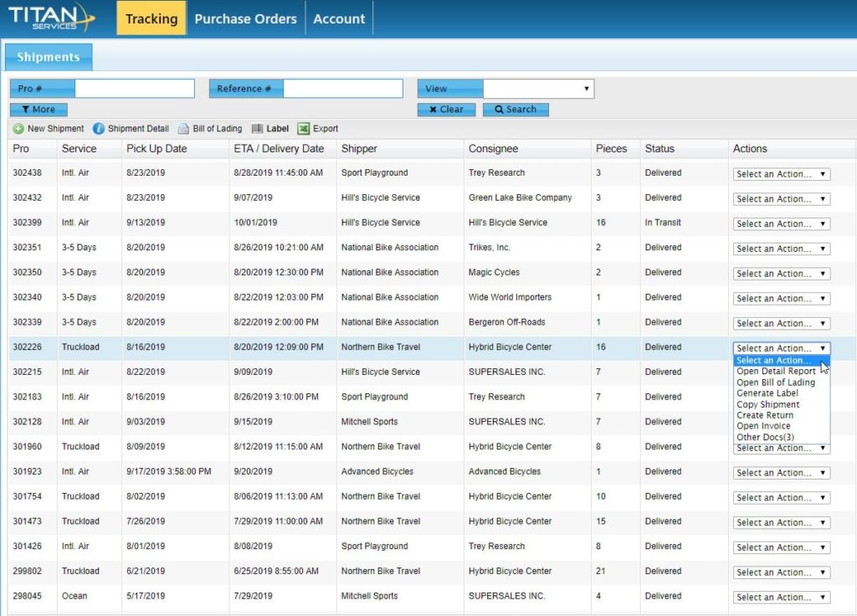
Task: Click the Bill of Lading document icon
Action: [x=183, y=129]
